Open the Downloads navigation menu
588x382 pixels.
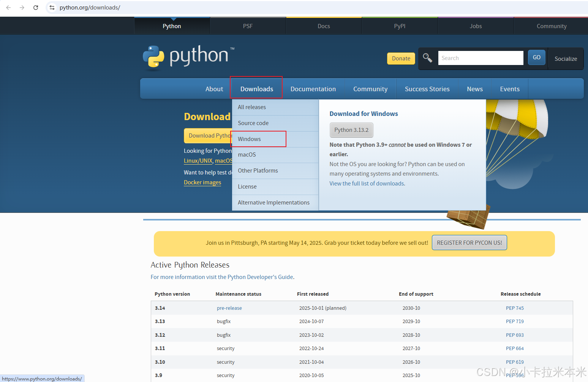point(257,89)
